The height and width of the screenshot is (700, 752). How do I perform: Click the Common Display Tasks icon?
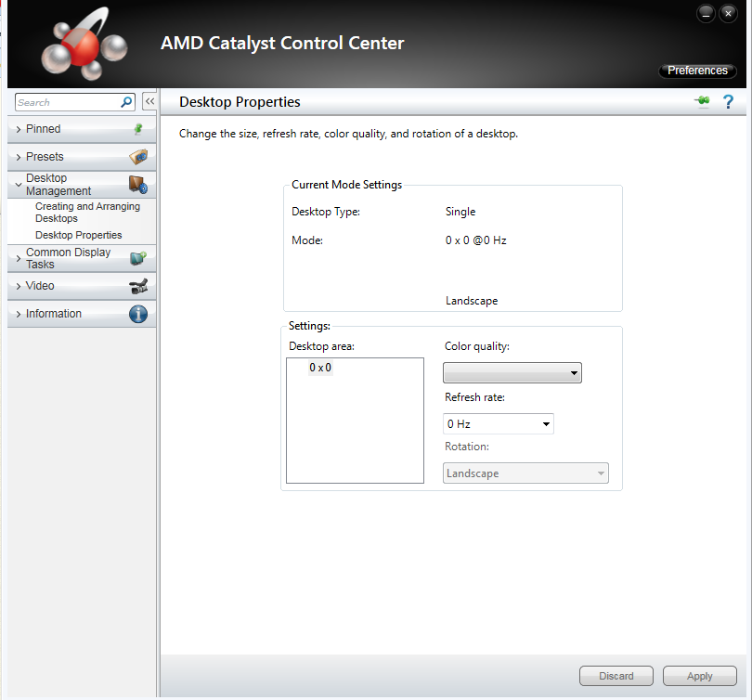[138, 258]
